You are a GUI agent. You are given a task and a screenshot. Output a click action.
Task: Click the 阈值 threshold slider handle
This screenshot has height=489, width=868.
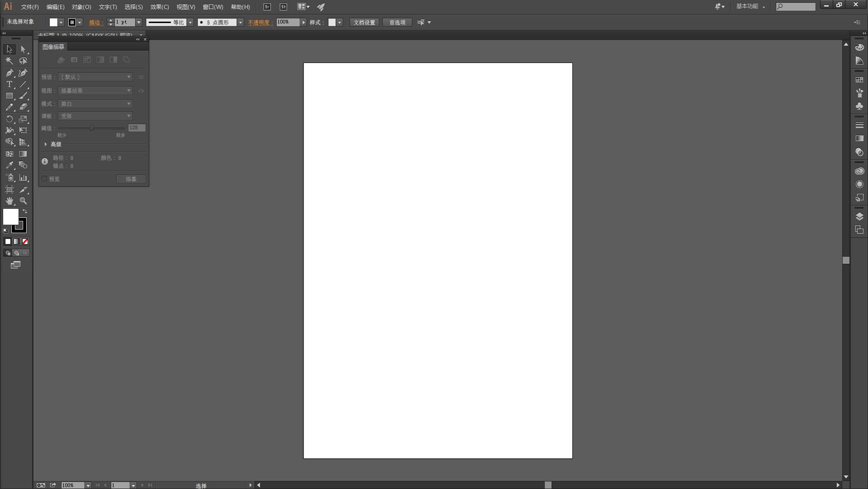[x=91, y=128]
